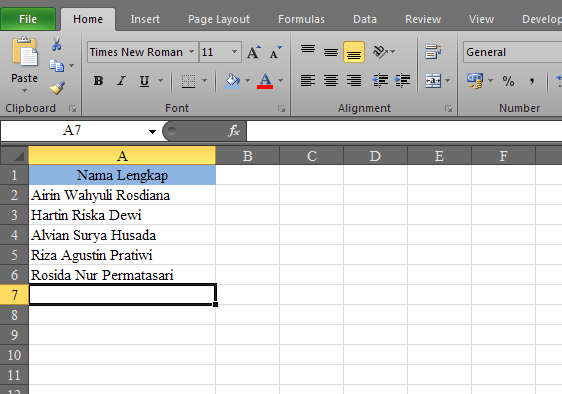The width and height of the screenshot is (562, 394).
Task: Select cell Alvian Surya Husada
Action: [122, 235]
